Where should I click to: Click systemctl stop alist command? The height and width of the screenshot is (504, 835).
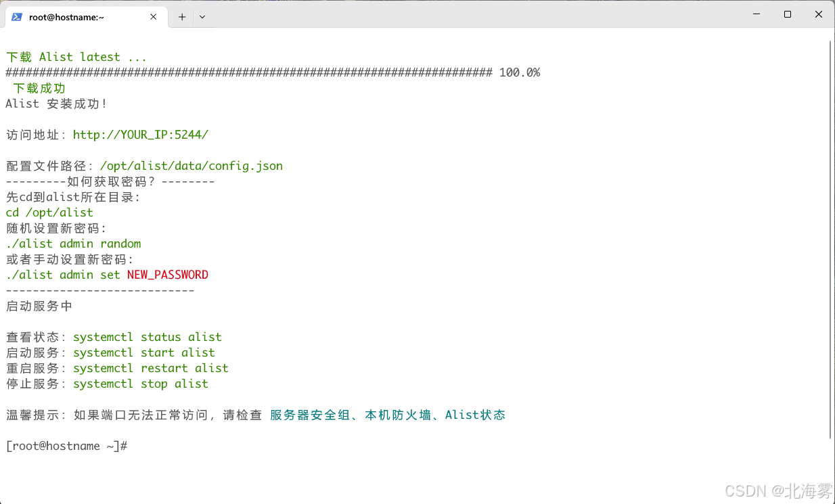coord(141,384)
